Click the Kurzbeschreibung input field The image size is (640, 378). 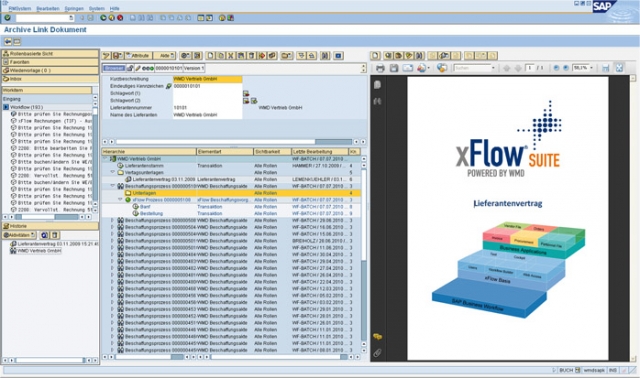207,79
